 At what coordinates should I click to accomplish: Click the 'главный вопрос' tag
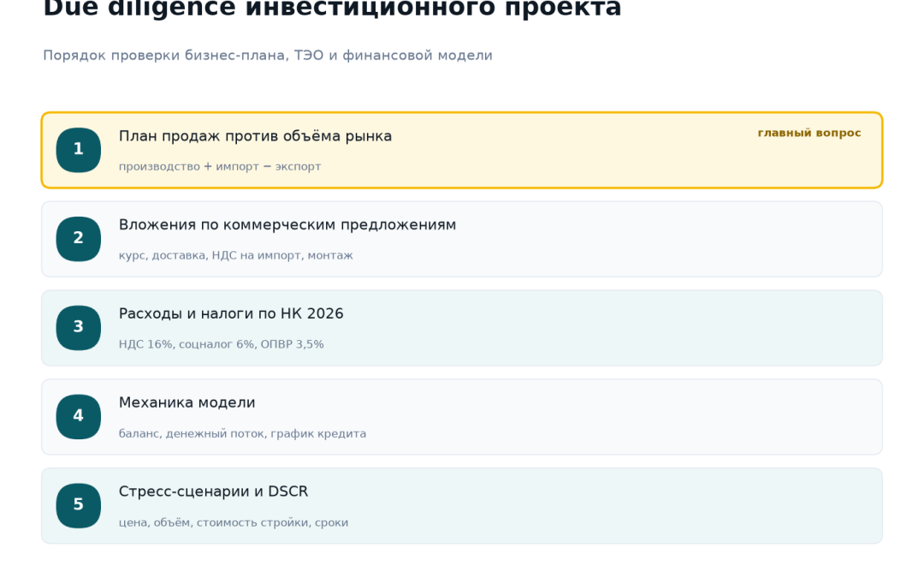pos(809,134)
